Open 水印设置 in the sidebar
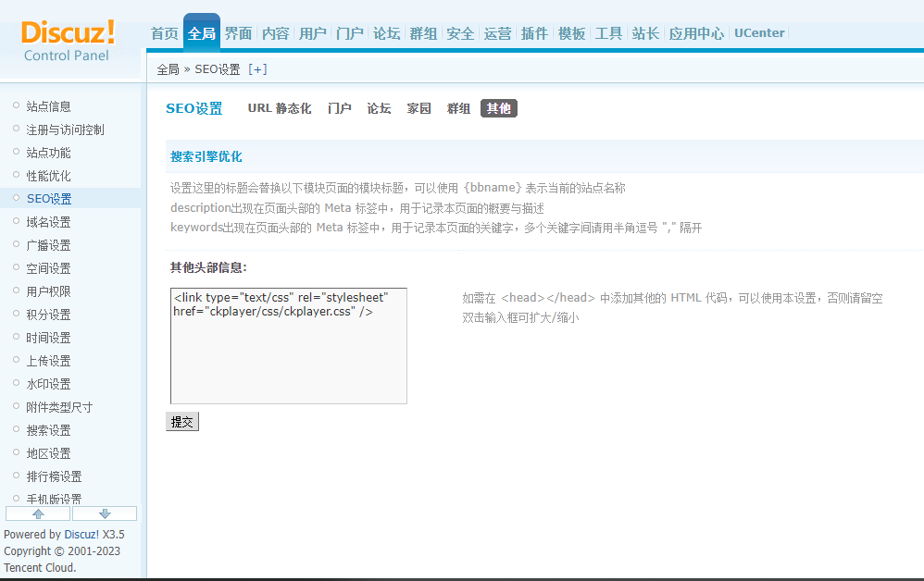The height and width of the screenshot is (581, 924). pyautogui.click(x=48, y=384)
